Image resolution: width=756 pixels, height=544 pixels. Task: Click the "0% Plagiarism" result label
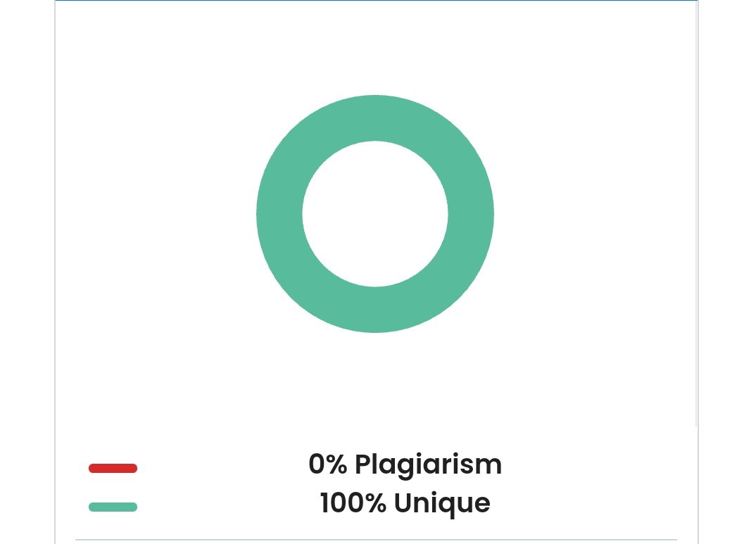coord(405,464)
